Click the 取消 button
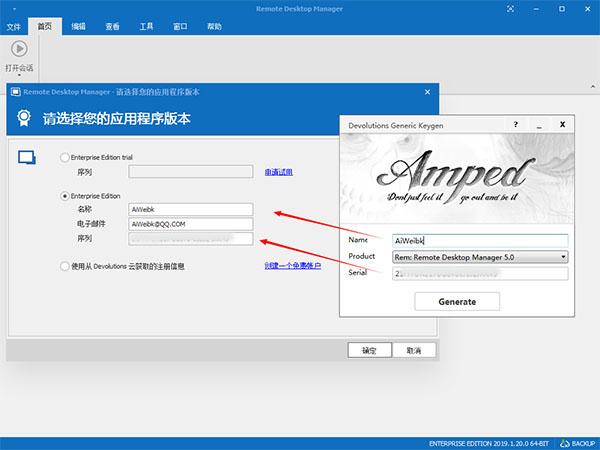 click(414, 350)
